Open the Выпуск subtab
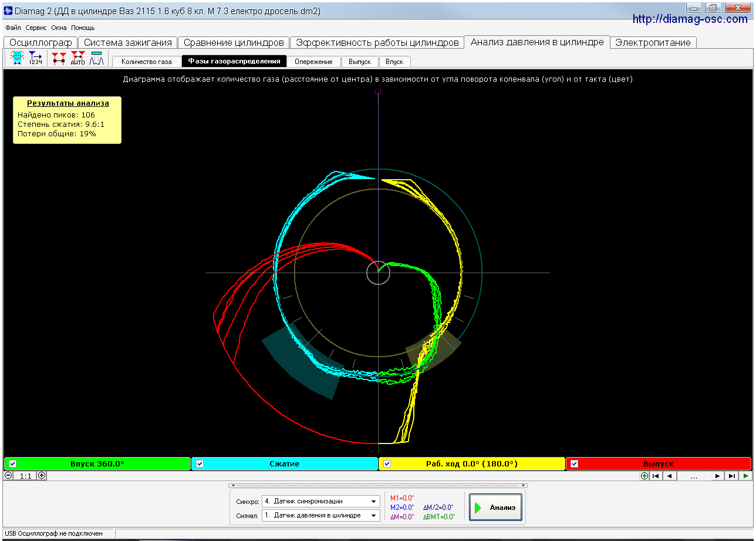 click(x=360, y=62)
